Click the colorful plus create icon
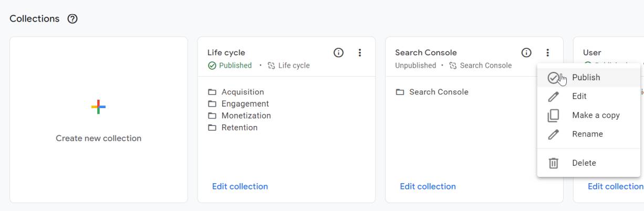 (98, 107)
